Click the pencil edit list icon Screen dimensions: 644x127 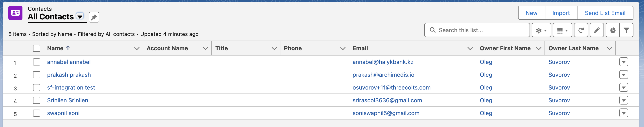pos(597,30)
